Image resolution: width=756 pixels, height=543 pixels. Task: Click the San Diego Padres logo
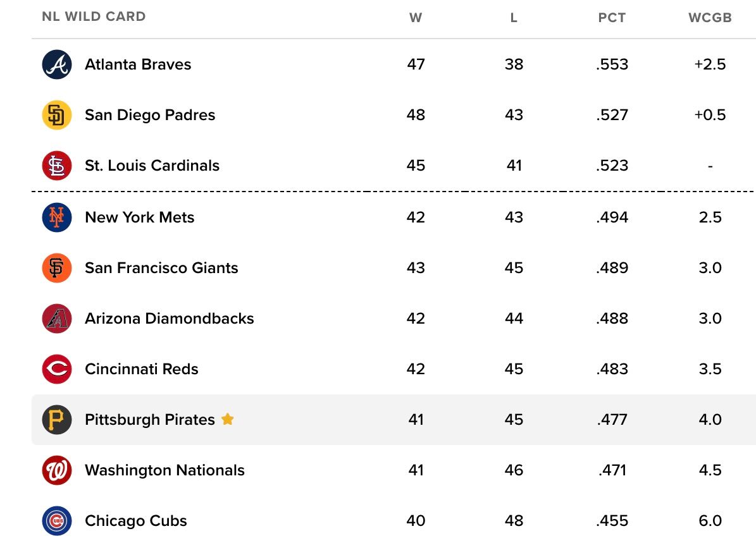point(57,115)
